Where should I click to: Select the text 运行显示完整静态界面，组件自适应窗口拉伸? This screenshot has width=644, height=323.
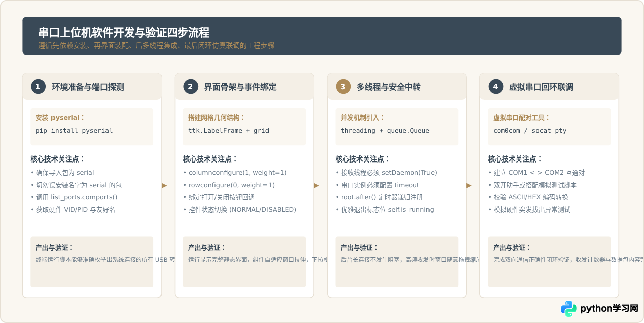(248, 260)
